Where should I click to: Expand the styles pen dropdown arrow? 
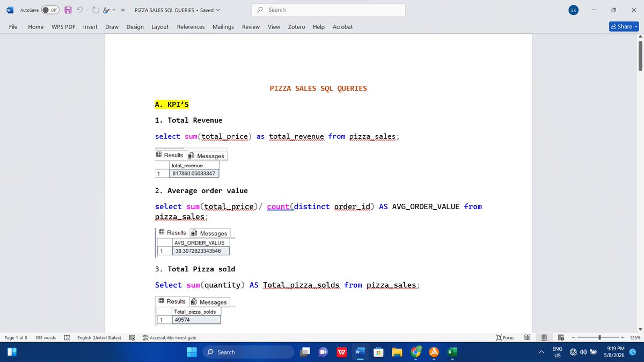pos(114,10)
